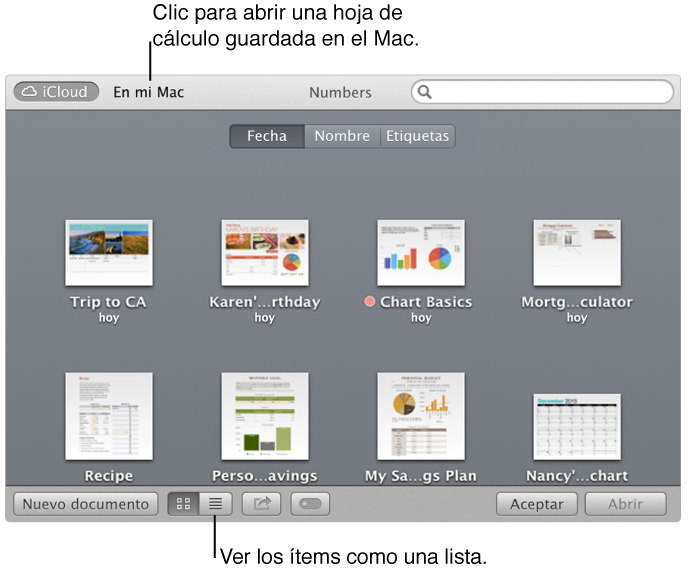690x576 pixels.
Task: Select the Trip to CA spreadsheet thumbnail
Action: (109, 253)
